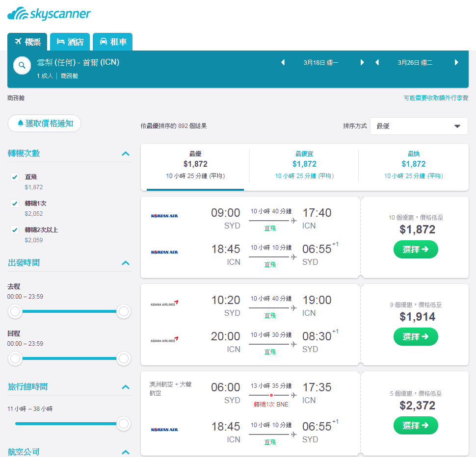Click the search magnifier icon
This screenshot has height=457, width=476.
pyautogui.click(x=22, y=65)
